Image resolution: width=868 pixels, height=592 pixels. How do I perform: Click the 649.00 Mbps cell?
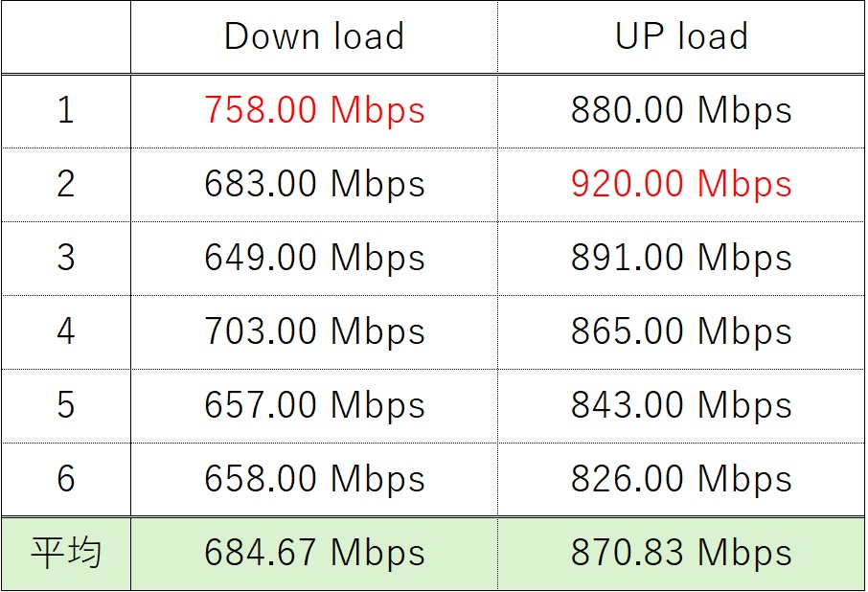(314, 259)
